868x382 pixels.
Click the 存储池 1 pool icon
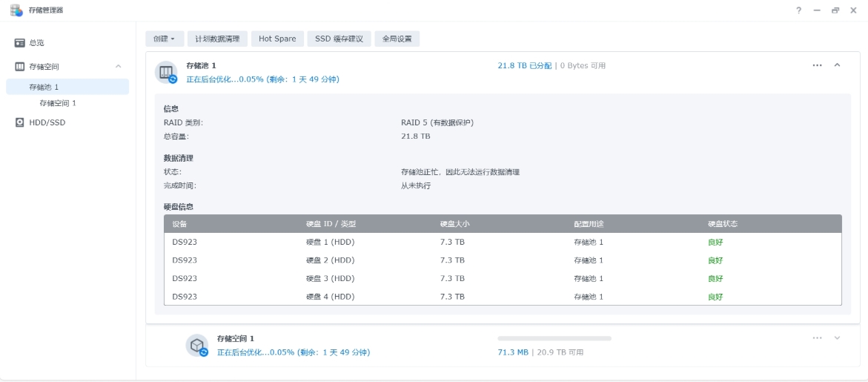tap(166, 72)
